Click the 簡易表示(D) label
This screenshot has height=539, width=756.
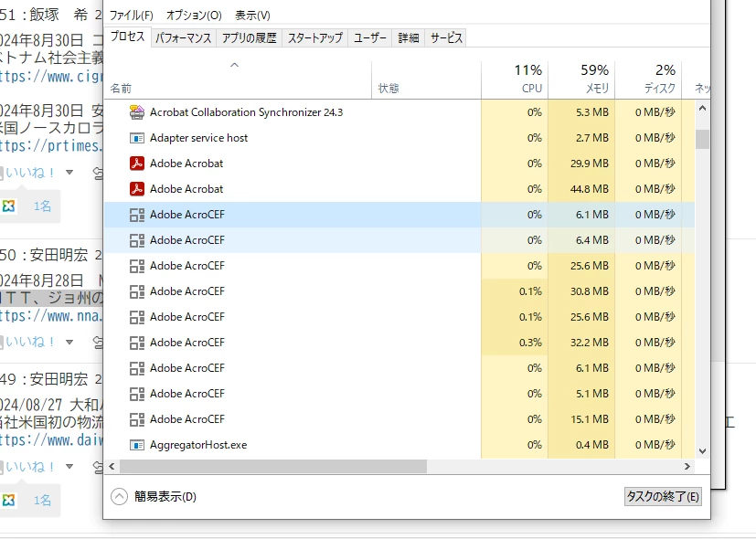pos(165,497)
